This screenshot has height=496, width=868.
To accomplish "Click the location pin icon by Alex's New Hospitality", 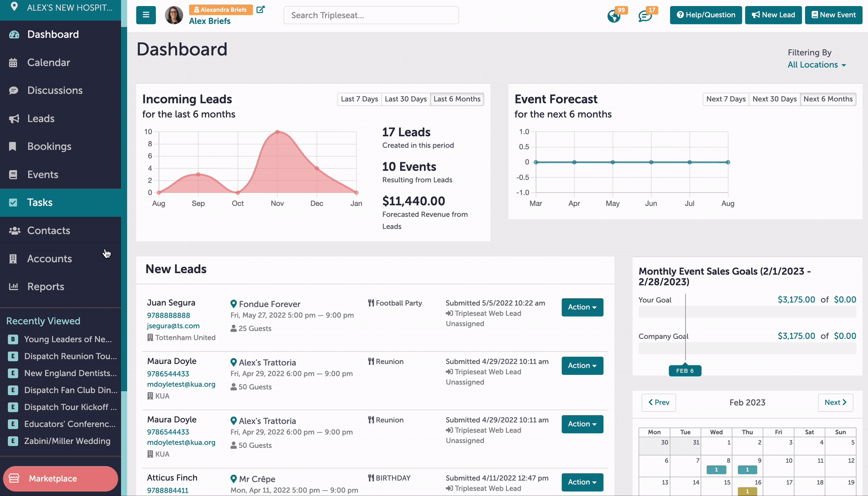I will coord(14,6).
